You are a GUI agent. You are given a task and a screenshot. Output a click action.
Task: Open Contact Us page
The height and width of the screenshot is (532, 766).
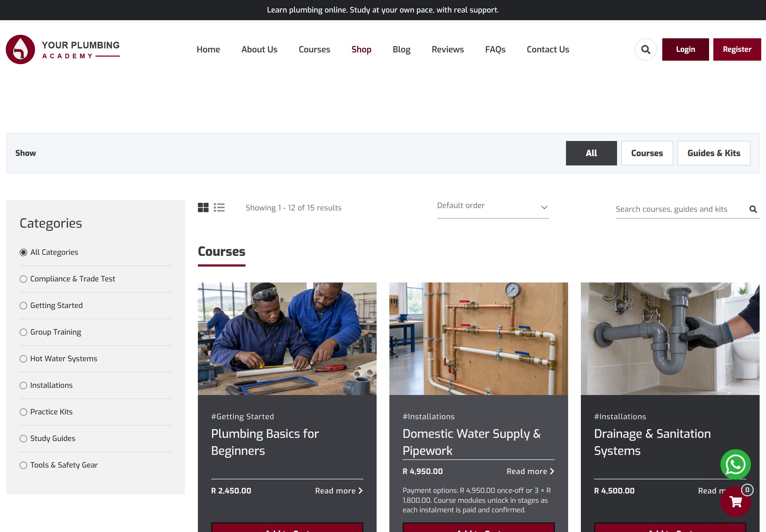548,49
